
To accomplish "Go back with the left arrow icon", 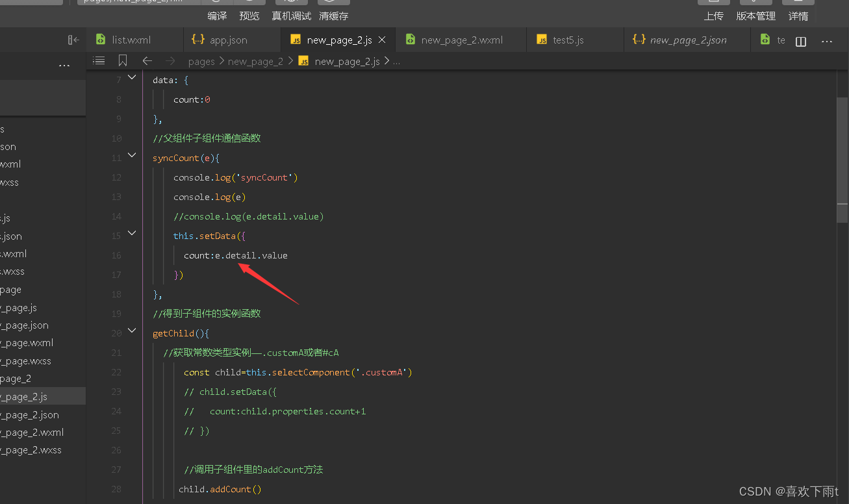I will point(147,60).
